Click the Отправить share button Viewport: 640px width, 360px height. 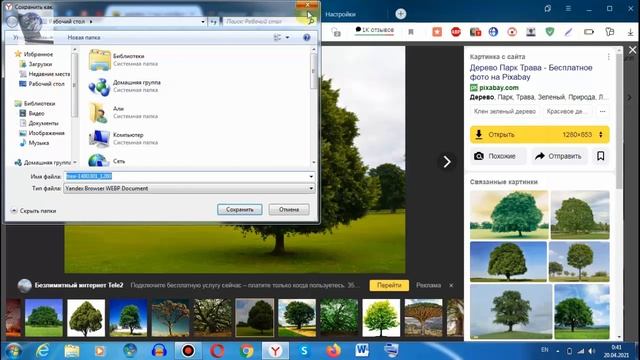pos(558,156)
